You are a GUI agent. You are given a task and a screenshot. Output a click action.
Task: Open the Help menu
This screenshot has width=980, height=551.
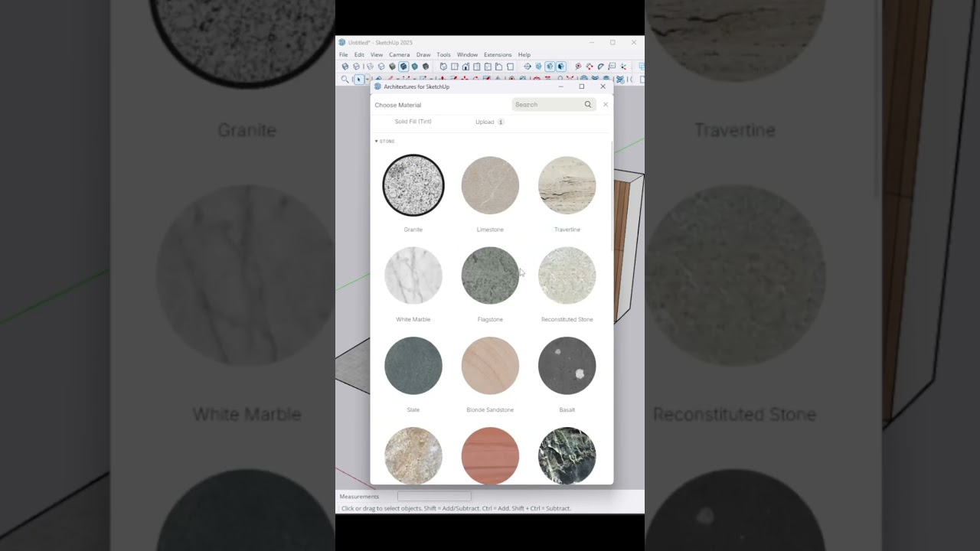tap(524, 55)
